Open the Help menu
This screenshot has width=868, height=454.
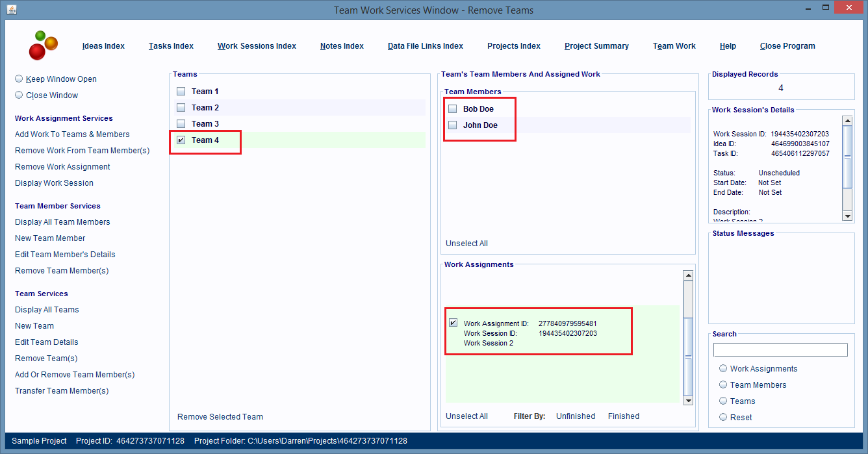728,46
